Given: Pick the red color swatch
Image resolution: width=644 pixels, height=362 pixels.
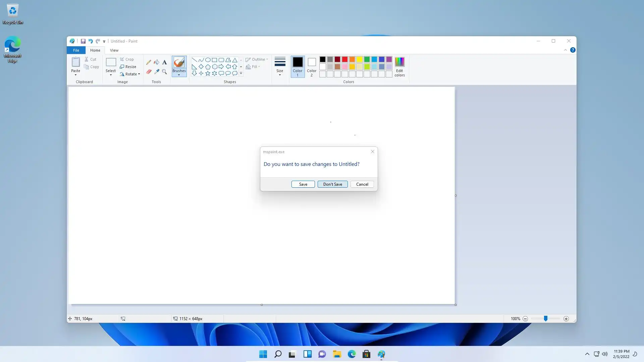Looking at the screenshot, I should click(344, 59).
